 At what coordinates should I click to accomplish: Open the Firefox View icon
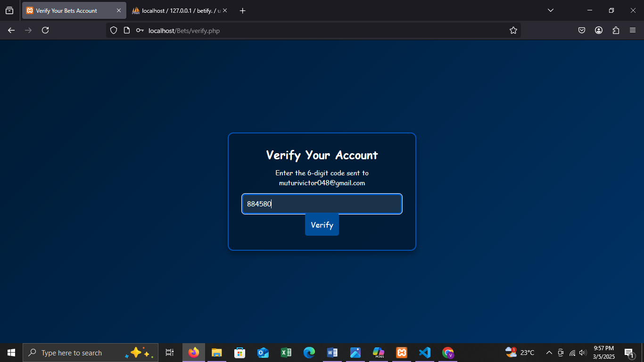9,10
